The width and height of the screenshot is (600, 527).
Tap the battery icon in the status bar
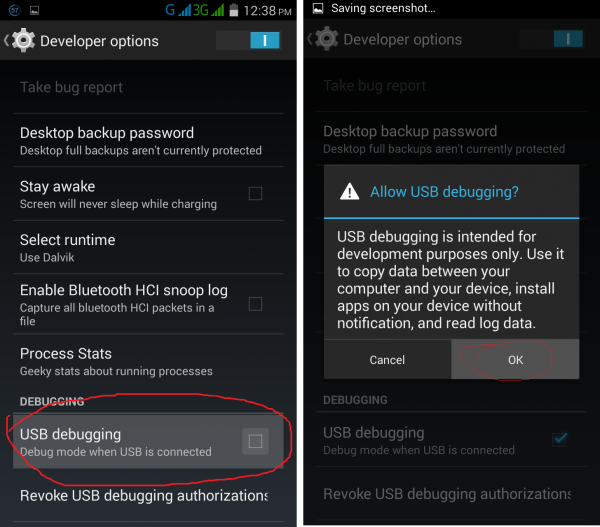coord(233,11)
